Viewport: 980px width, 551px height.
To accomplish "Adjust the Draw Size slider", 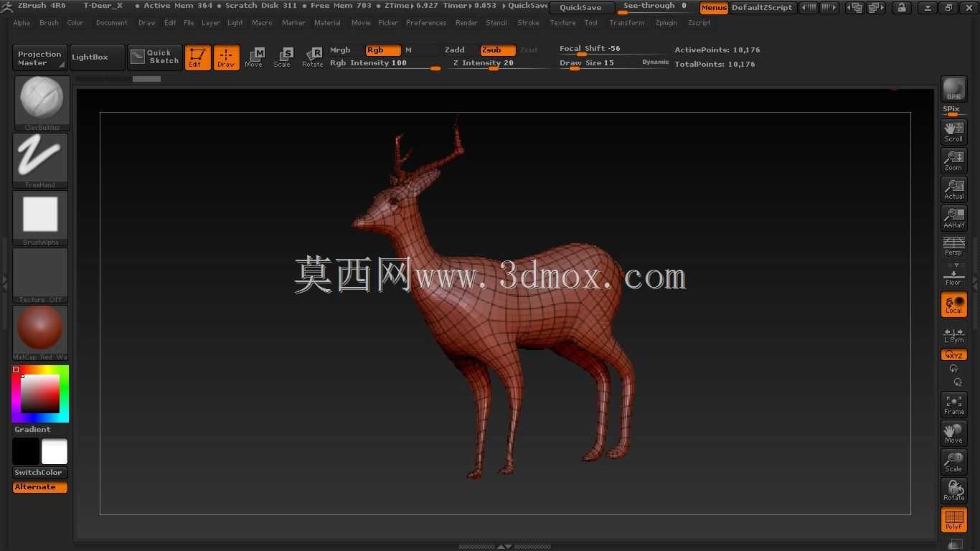I will pyautogui.click(x=598, y=63).
